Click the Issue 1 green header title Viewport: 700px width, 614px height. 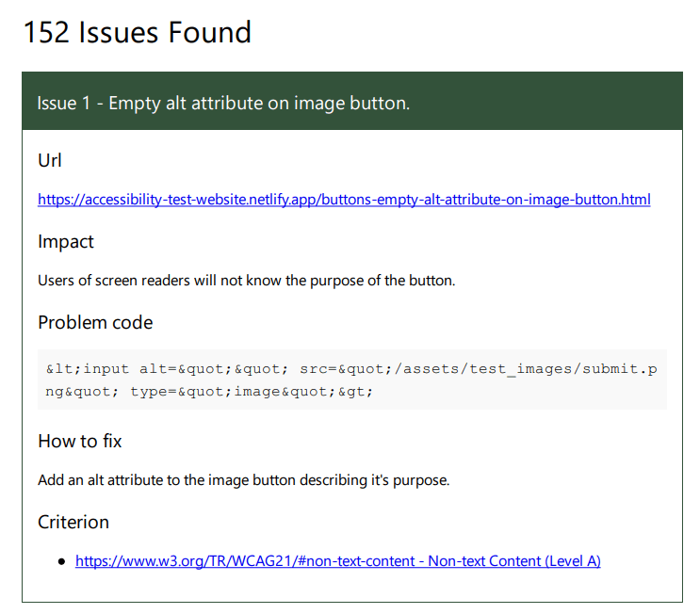(223, 103)
